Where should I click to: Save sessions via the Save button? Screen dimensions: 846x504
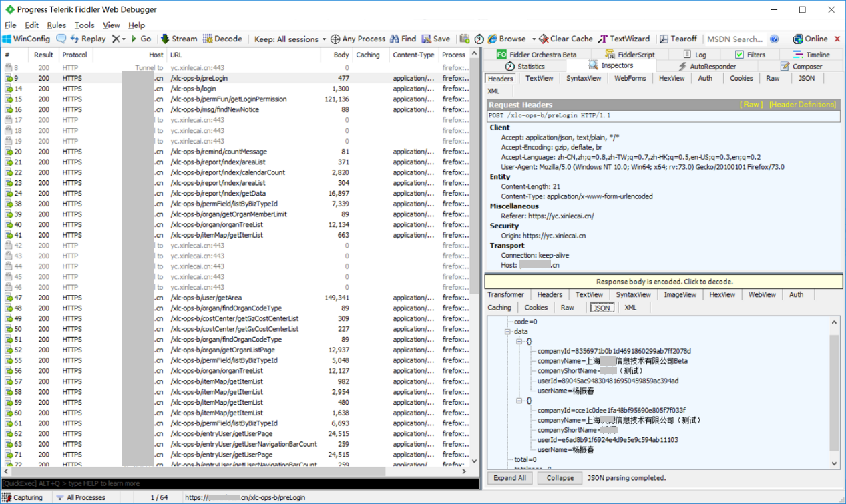coord(436,39)
